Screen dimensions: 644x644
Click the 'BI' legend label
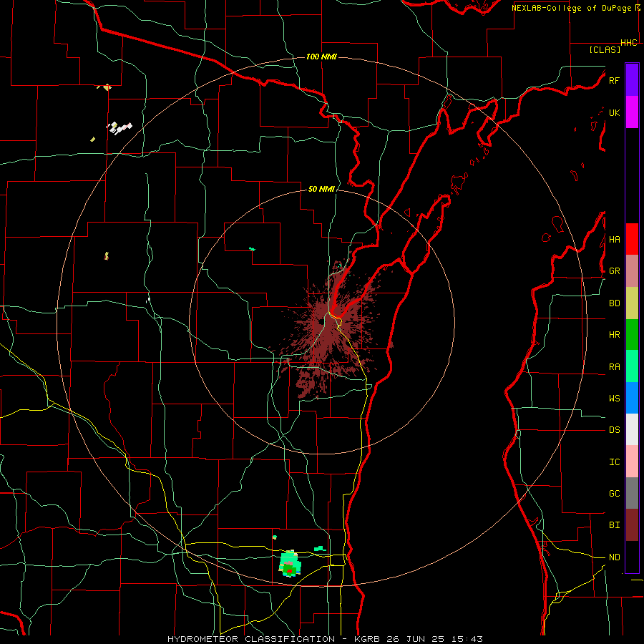pyautogui.click(x=614, y=525)
